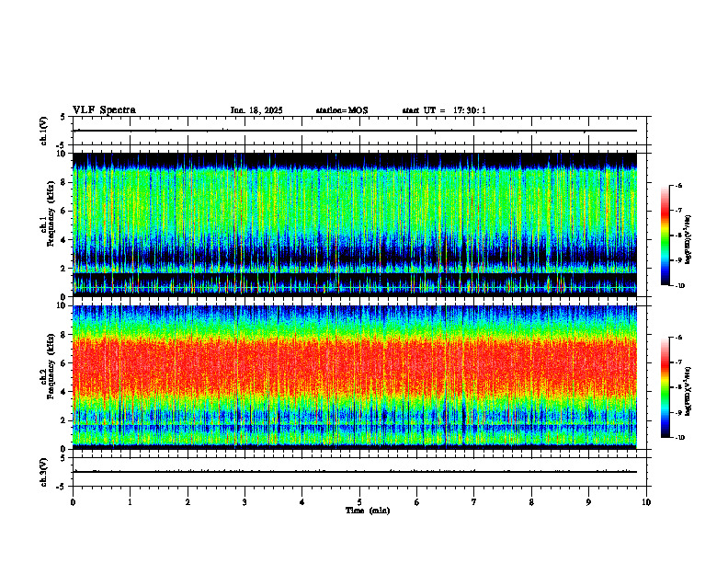Click the "VLF Spectra" title text
The image size is (728, 563).
[x=104, y=110]
